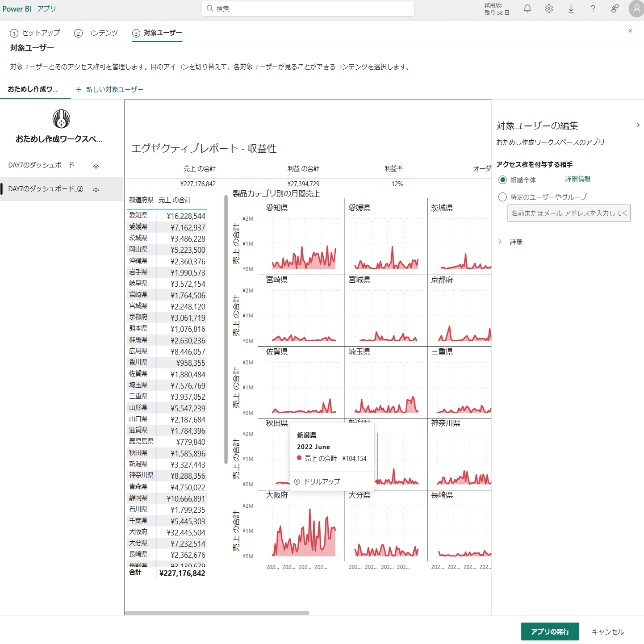Click the 神奈川県 table row

tap(167, 476)
